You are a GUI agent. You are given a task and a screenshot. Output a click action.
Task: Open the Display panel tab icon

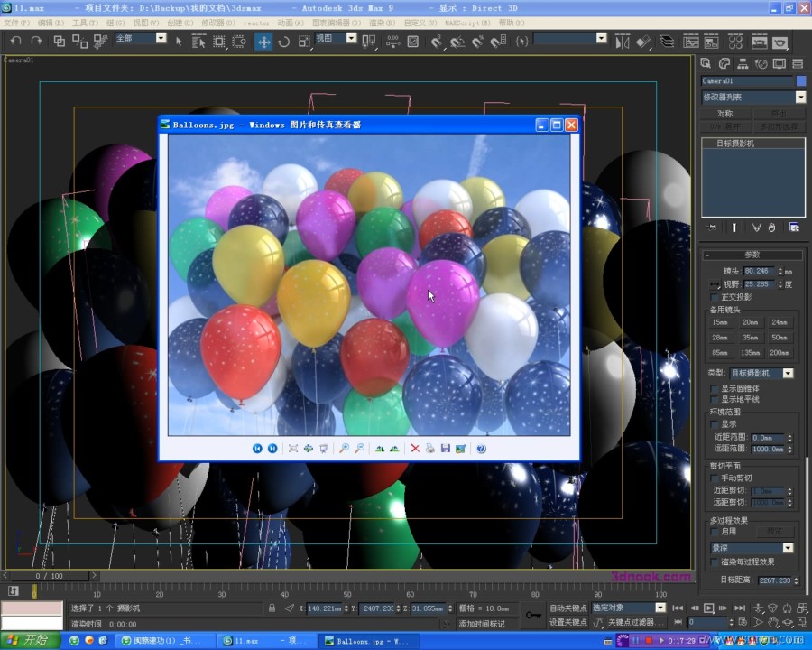(779, 64)
